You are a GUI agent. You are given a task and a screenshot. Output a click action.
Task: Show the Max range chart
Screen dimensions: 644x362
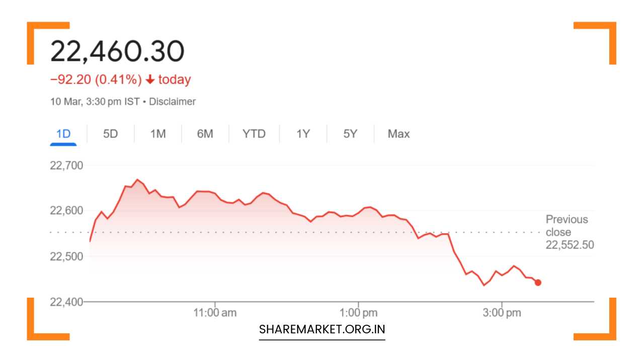(398, 134)
